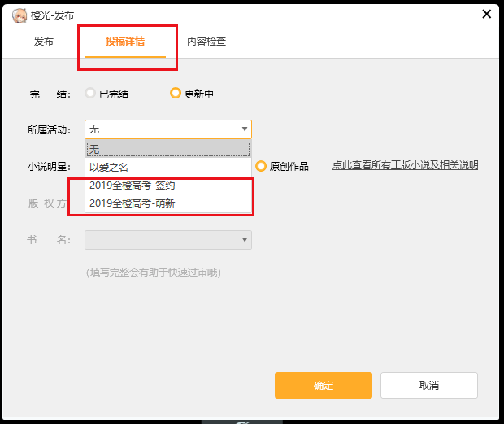Select the 已完结 radio button
The width and height of the screenshot is (504, 424).
click(91, 94)
